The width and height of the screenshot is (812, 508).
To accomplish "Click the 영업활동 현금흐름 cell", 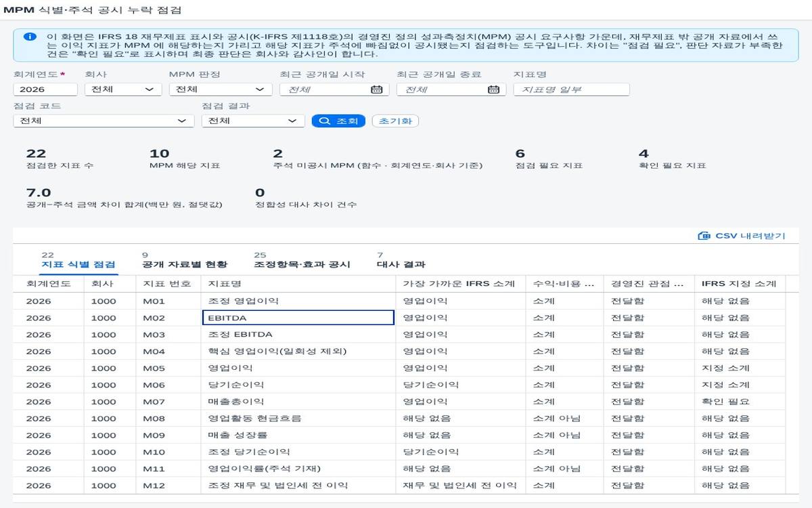I will [x=298, y=419].
